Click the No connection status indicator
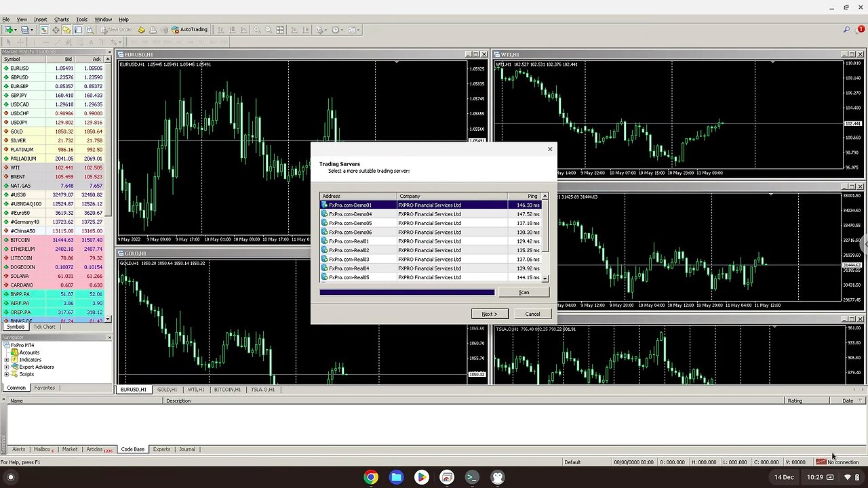868x488 pixels. click(837, 462)
